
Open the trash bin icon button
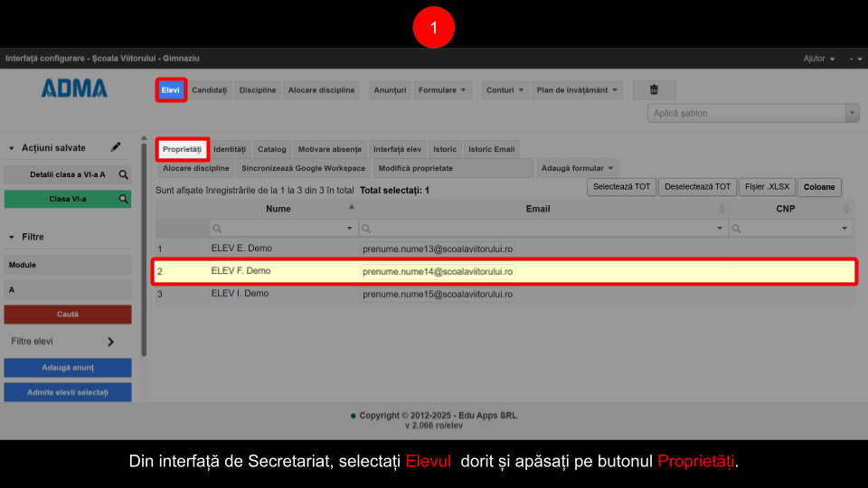point(654,89)
